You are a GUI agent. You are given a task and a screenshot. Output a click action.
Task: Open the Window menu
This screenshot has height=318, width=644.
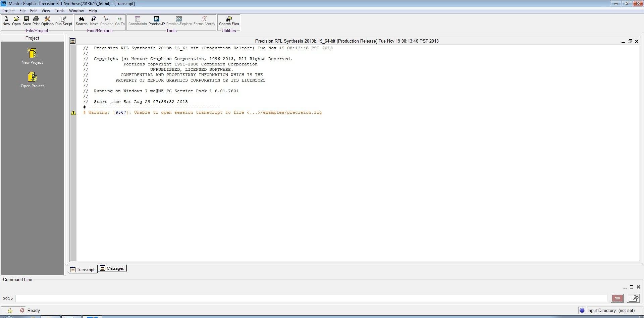[76, 11]
